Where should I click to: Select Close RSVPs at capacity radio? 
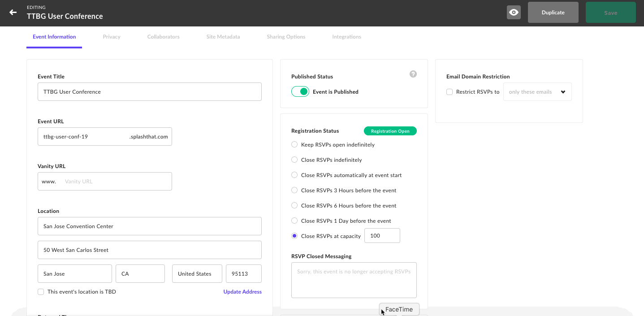294,236
